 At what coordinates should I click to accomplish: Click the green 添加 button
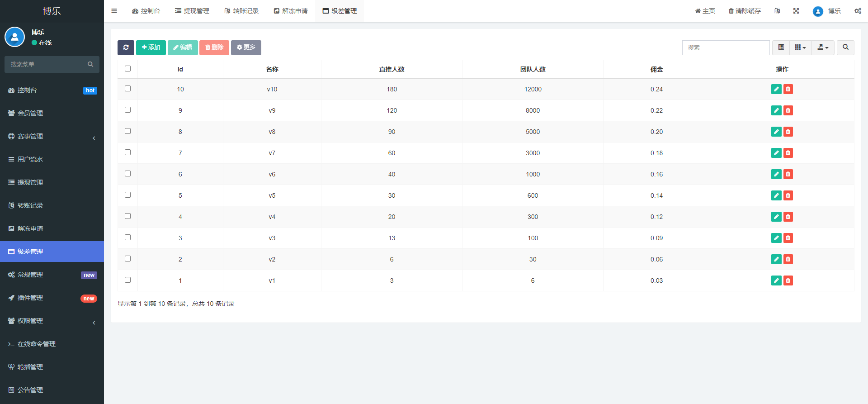click(x=151, y=48)
